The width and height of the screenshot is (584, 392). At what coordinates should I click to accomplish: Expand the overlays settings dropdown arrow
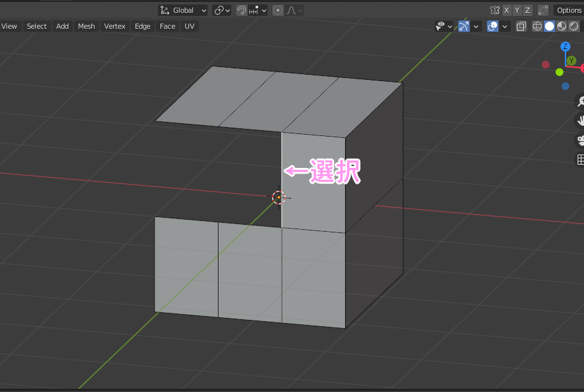[505, 26]
